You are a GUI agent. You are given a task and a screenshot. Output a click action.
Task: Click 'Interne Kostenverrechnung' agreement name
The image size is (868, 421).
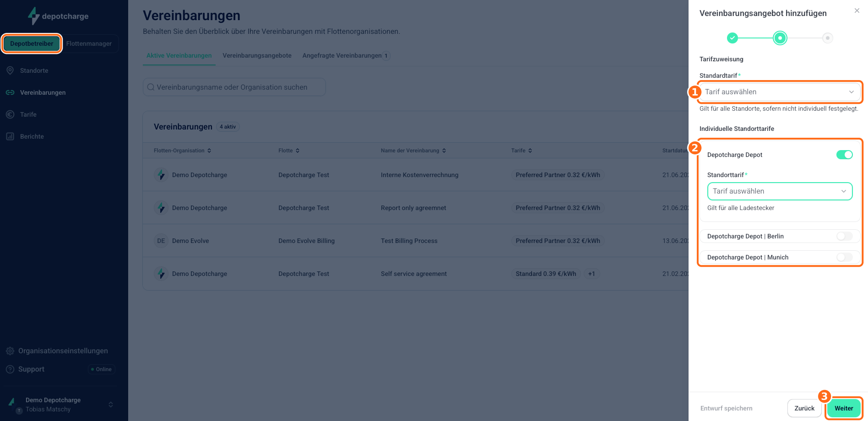(419, 175)
